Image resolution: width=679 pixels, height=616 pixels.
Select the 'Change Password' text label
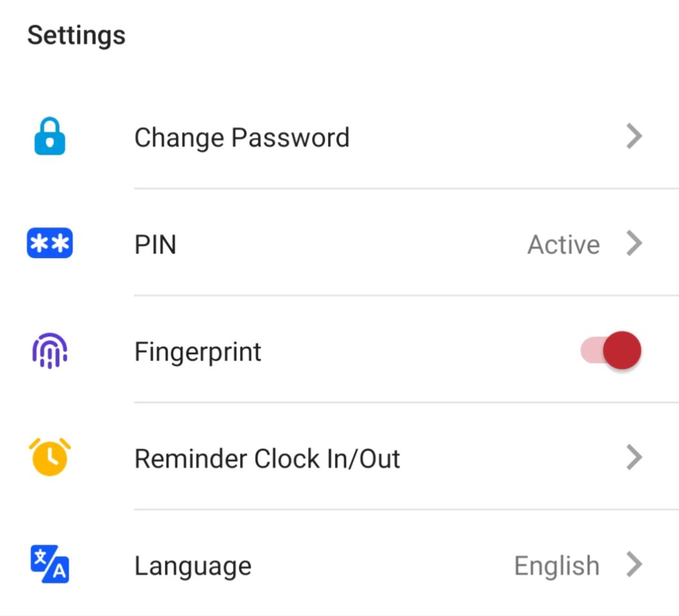tap(242, 137)
